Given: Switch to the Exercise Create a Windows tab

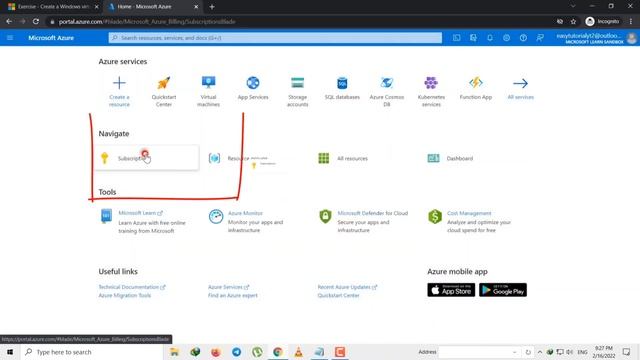Looking at the screenshot, I should [53, 7].
